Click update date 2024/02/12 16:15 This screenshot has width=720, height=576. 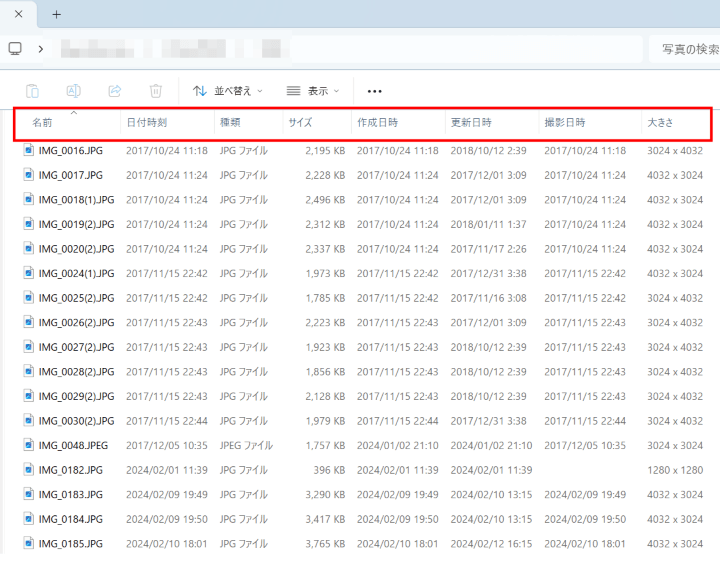click(491, 544)
